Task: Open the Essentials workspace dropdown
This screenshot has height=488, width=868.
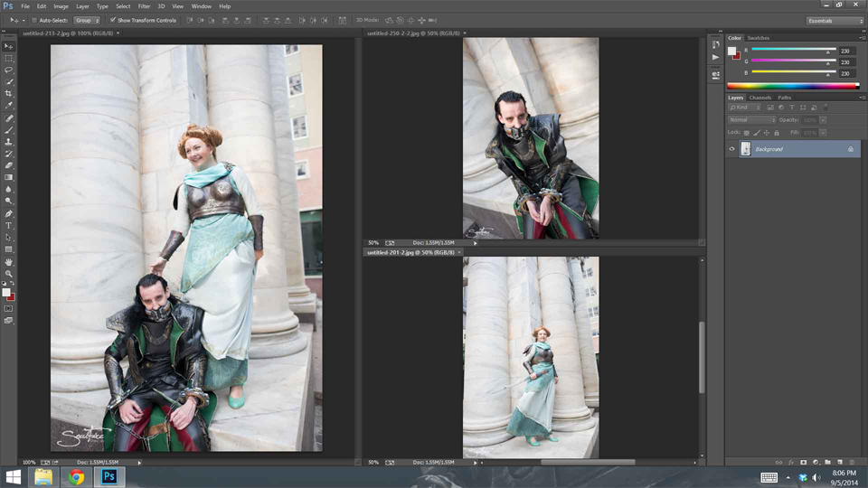Action: [835, 21]
